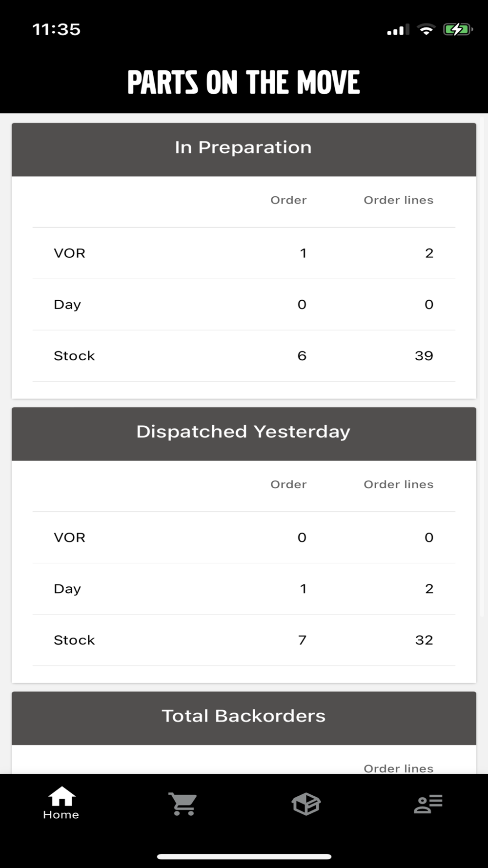This screenshot has height=868, width=488.
Task: Tap the Home label in navigation bar
Action: [x=61, y=815]
